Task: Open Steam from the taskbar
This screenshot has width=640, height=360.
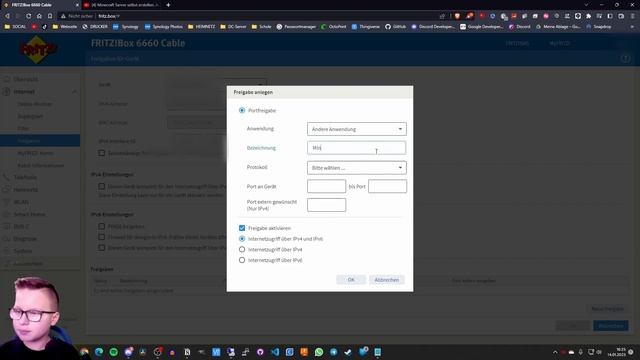Action: pyautogui.click(x=348, y=352)
